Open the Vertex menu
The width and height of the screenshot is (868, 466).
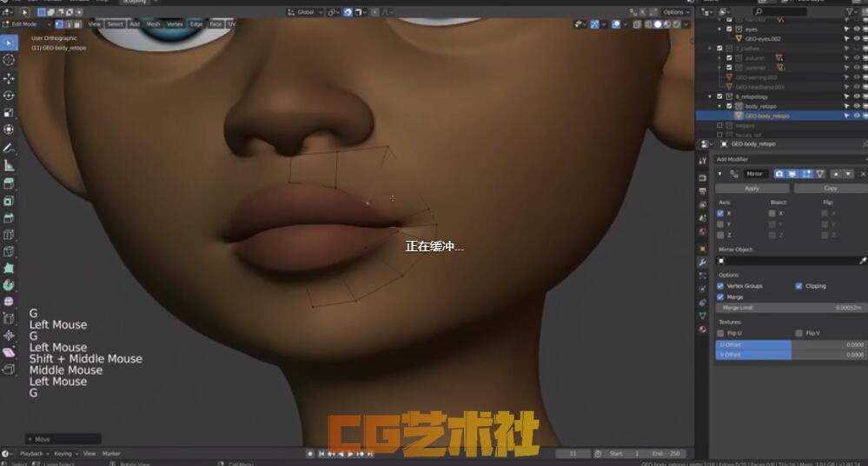coord(175,23)
